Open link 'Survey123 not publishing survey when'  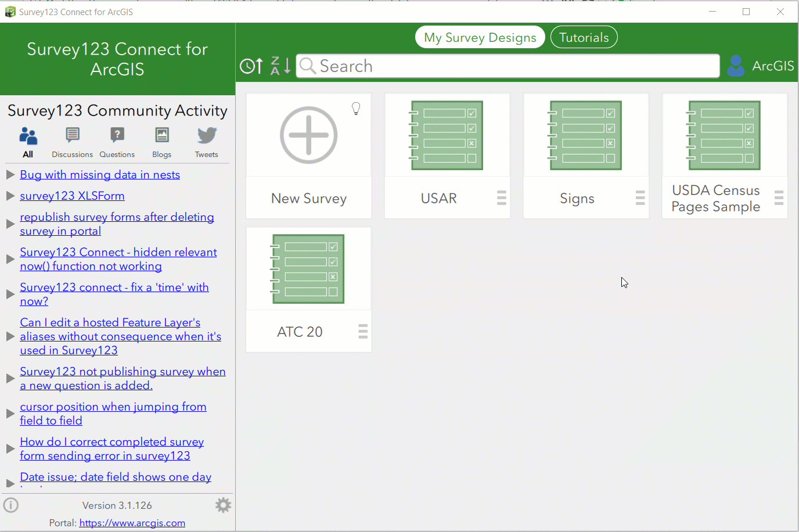pos(123,378)
